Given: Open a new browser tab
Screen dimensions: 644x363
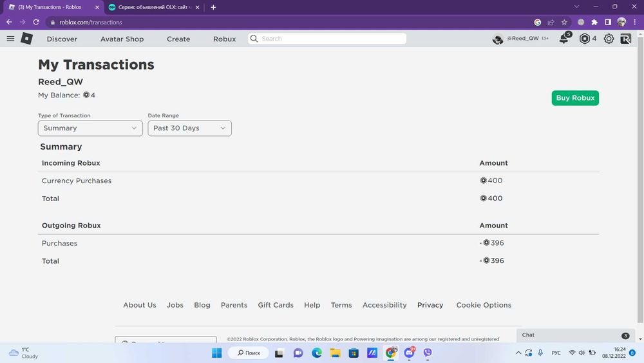Looking at the screenshot, I should 213,7.
